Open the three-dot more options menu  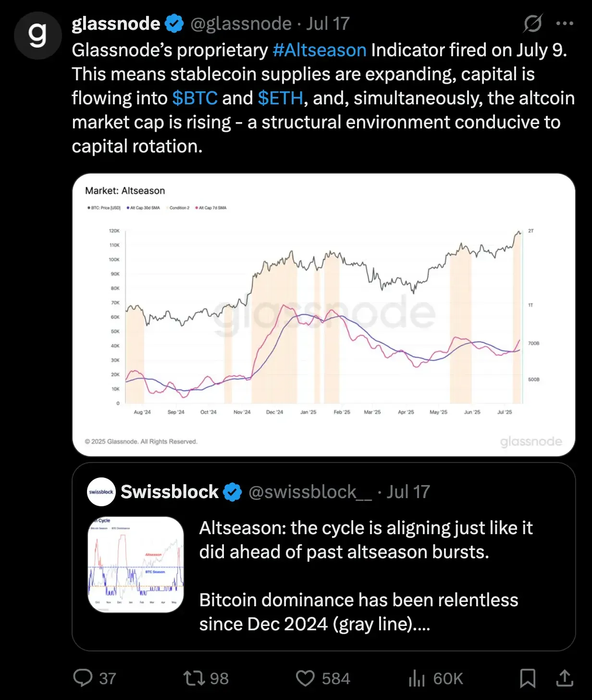point(565,23)
